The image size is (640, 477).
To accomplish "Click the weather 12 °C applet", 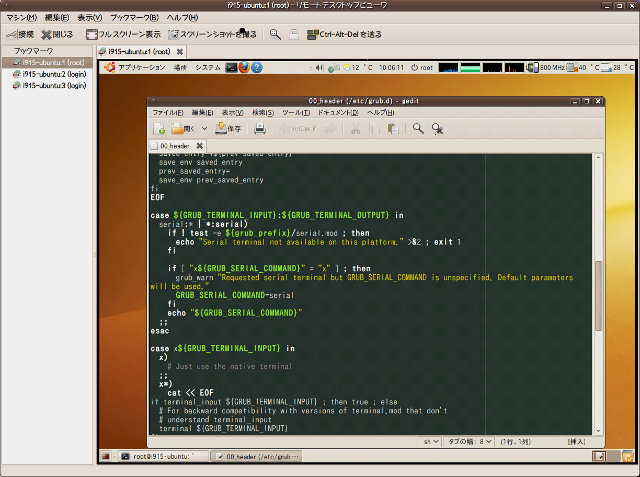I will 358,68.
